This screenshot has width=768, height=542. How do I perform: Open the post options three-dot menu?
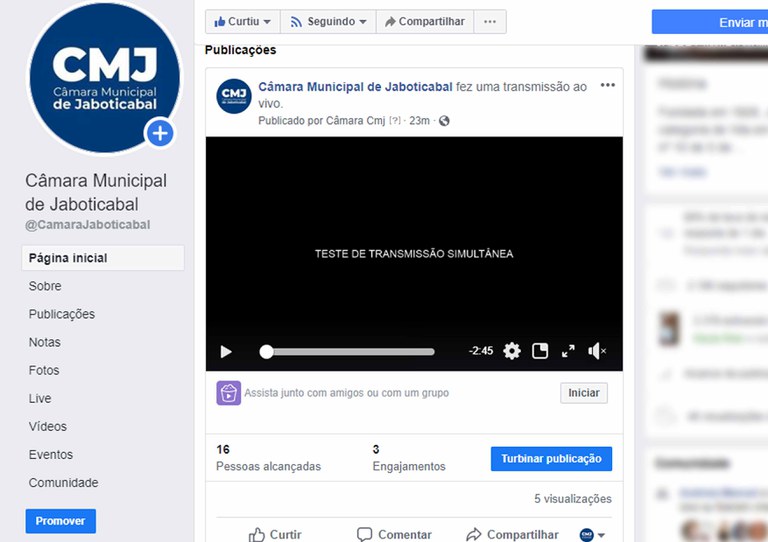click(608, 85)
